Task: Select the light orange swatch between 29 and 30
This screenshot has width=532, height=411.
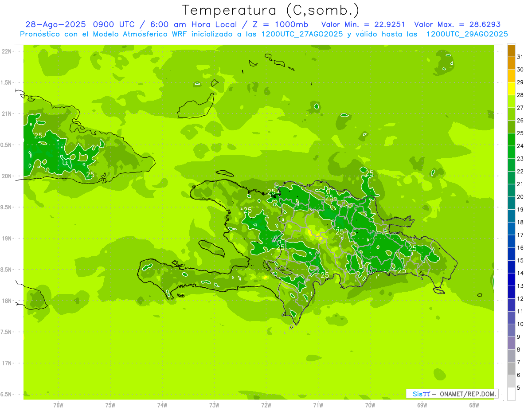Action: [511, 76]
